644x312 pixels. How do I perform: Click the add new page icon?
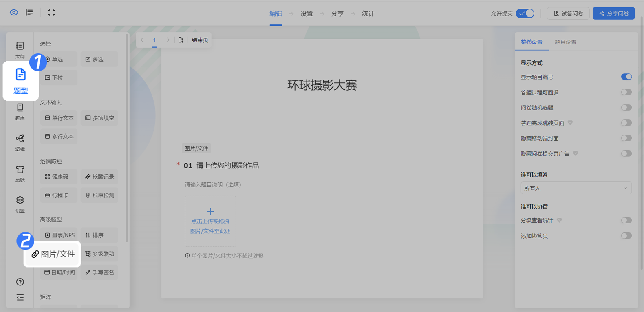181,40
